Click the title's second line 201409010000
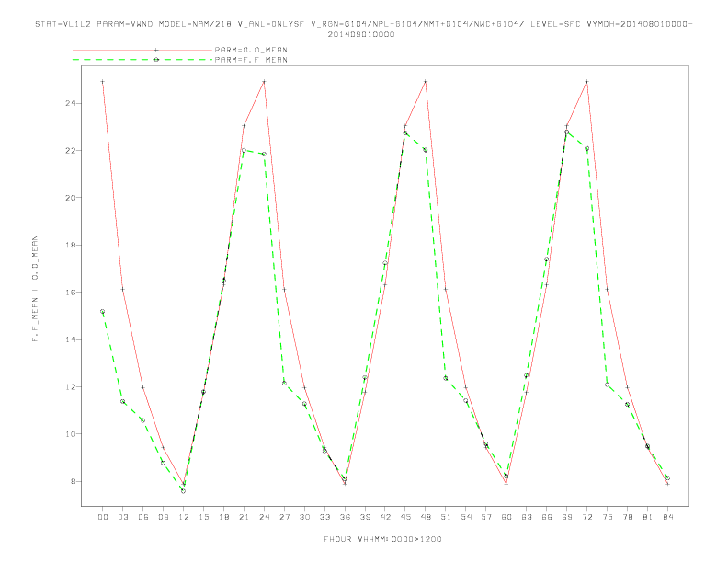The height and width of the screenshot is (563, 728). 361,34
